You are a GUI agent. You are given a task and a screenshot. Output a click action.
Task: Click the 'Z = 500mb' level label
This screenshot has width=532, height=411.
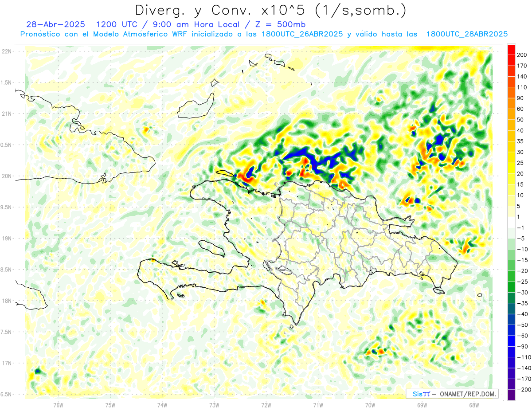tap(281, 24)
